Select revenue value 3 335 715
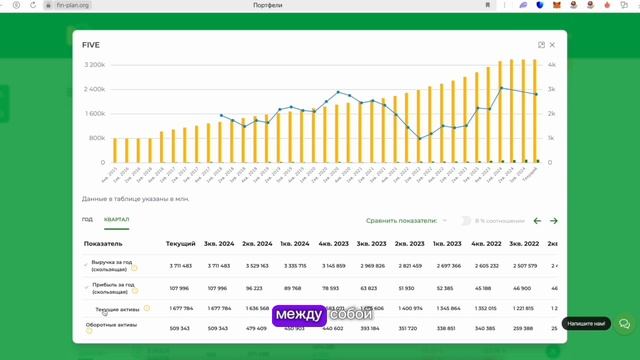 [x=295, y=266]
